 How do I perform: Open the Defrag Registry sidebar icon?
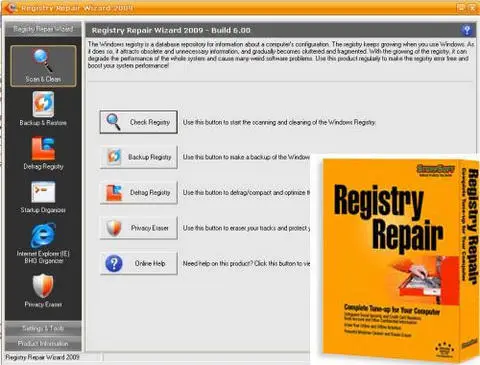click(43, 153)
